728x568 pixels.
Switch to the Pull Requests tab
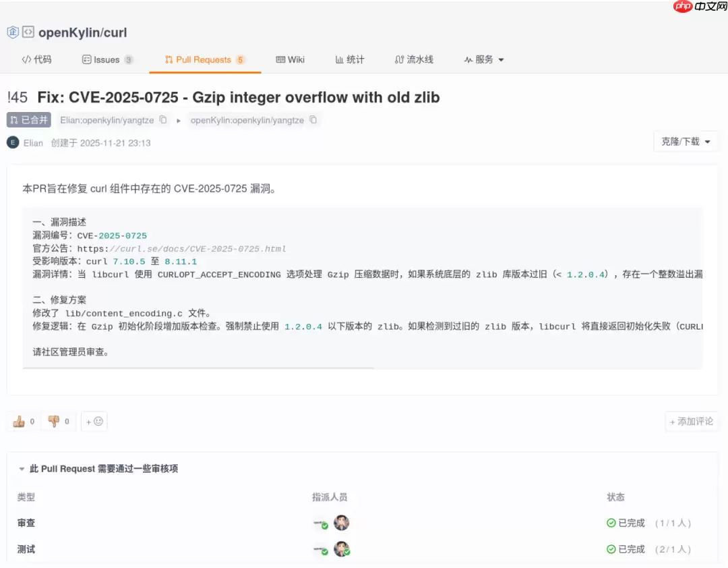click(205, 59)
